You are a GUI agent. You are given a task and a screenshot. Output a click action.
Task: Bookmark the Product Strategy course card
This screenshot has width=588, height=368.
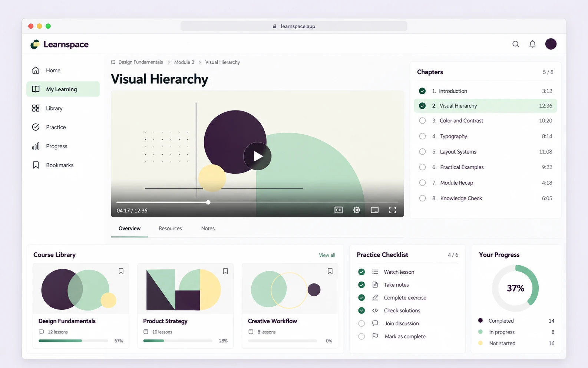point(225,271)
